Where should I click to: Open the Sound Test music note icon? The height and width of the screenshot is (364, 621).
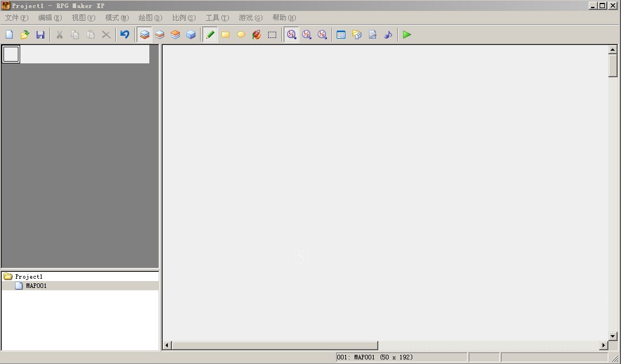point(387,35)
